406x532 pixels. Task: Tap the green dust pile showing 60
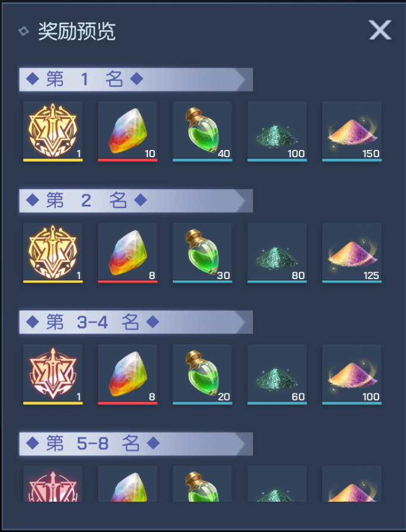click(277, 374)
